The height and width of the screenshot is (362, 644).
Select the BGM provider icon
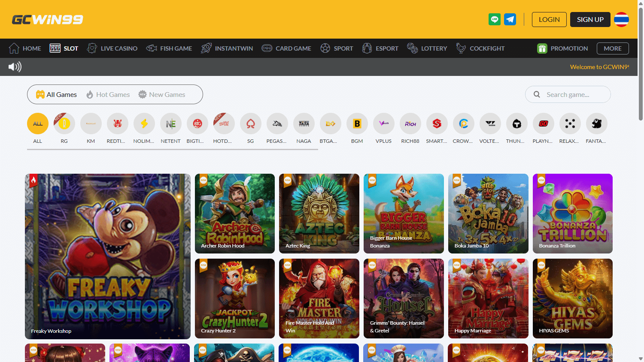357,124
